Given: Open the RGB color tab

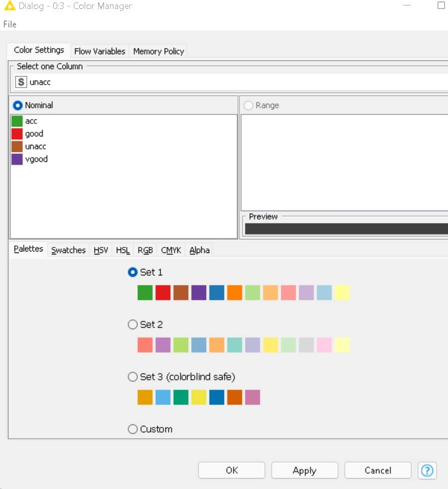Looking at the screenshot, I should coord(145,250).
